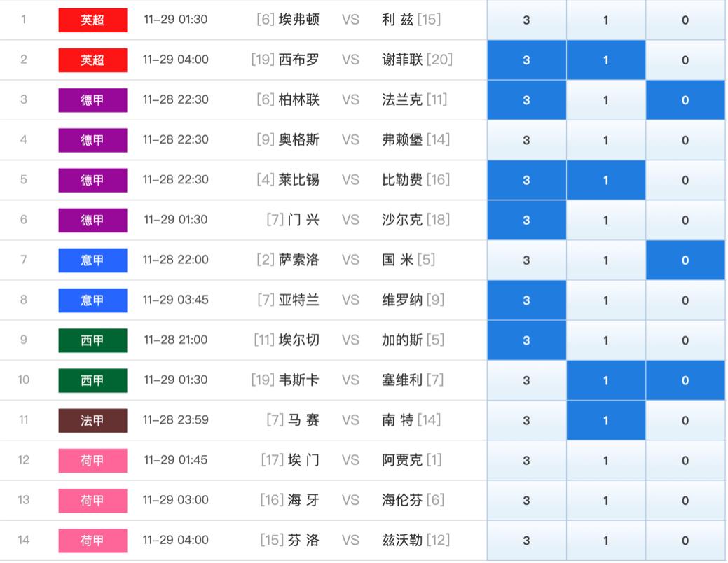Open away team 谢菲联
728x563 pixels.
point(402,60)
